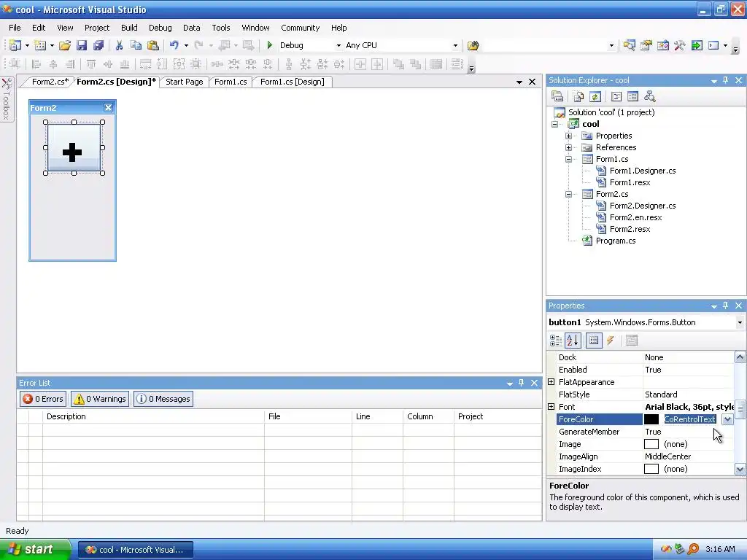This screenshot has height=560, width=747.
Task: Start debugging with the green play icon
Action: click(270, 45)
